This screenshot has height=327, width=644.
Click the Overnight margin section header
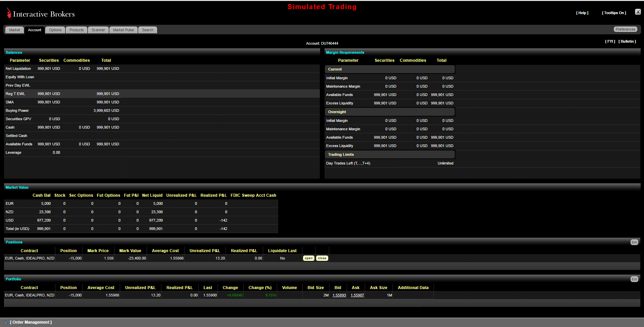pos(390,112)
